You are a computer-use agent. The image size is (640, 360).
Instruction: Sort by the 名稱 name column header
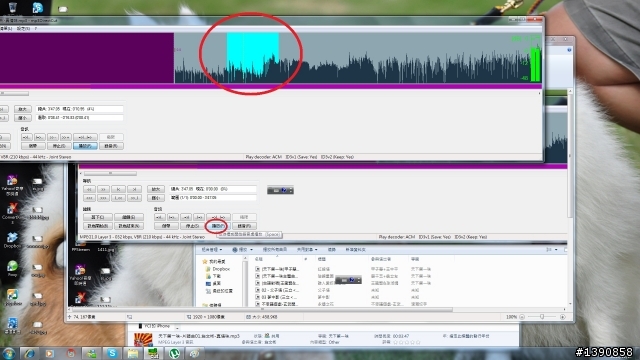click(259, 259)
